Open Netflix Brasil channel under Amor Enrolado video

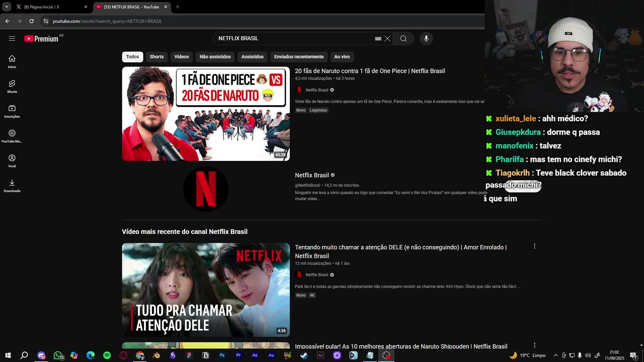point(317,275)
